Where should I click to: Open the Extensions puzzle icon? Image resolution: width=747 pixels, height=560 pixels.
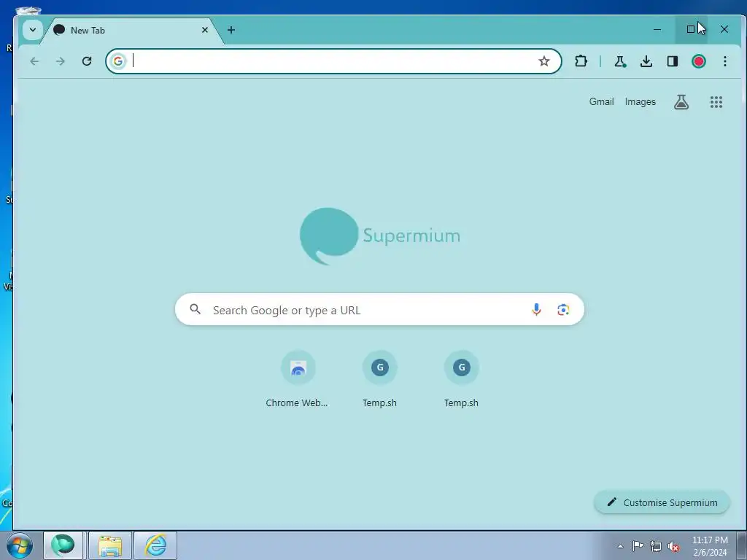pyautogui.click(x=581, y=61)
